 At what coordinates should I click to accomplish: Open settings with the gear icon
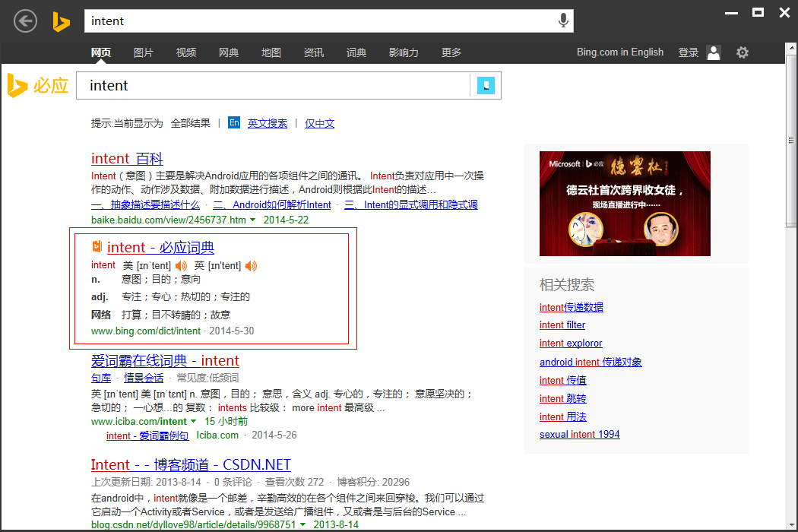tap(743, 52)
